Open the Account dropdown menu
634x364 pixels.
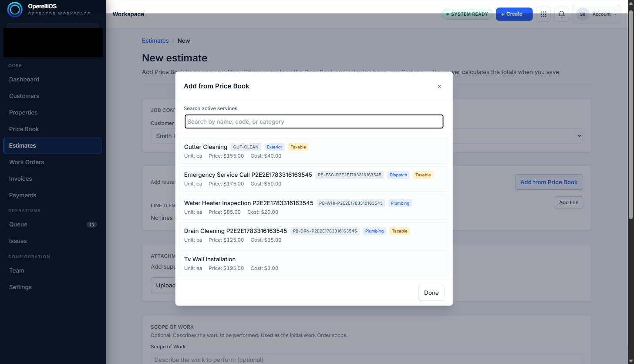pyautogui.click(x=597, y=14)
